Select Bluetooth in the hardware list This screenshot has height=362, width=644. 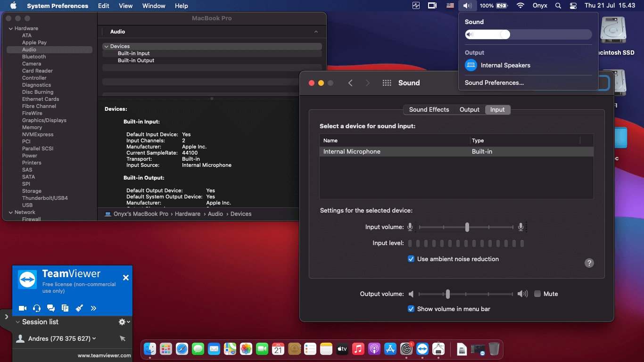pyautogui.click(x=34, y=57)
